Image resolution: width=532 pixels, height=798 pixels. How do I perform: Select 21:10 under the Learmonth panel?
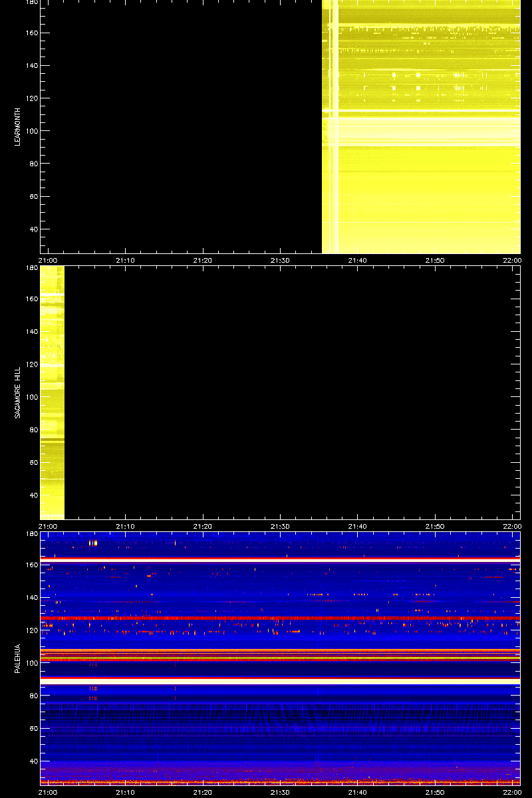pyautogui.click(x=126, y=260)
